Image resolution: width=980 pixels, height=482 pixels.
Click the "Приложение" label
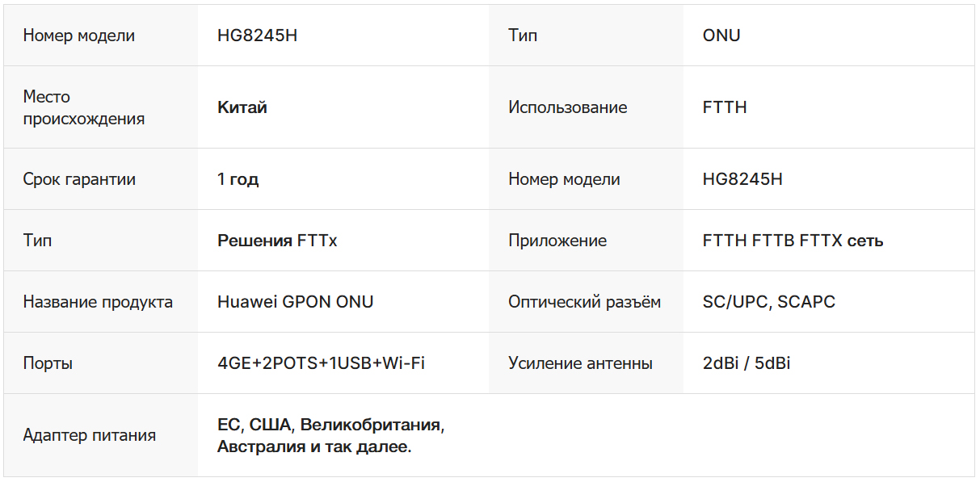tap(557, 241)
